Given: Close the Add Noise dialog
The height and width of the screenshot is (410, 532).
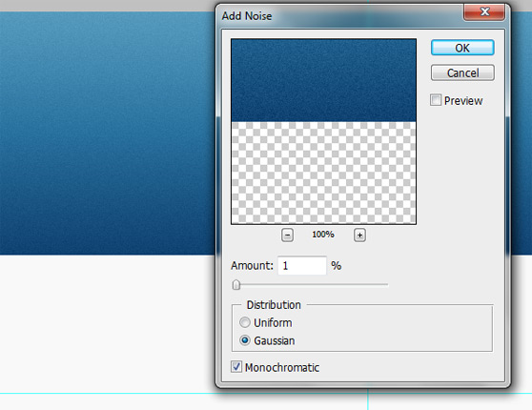Looking at the screenshot, I should (x=484, y=11).
